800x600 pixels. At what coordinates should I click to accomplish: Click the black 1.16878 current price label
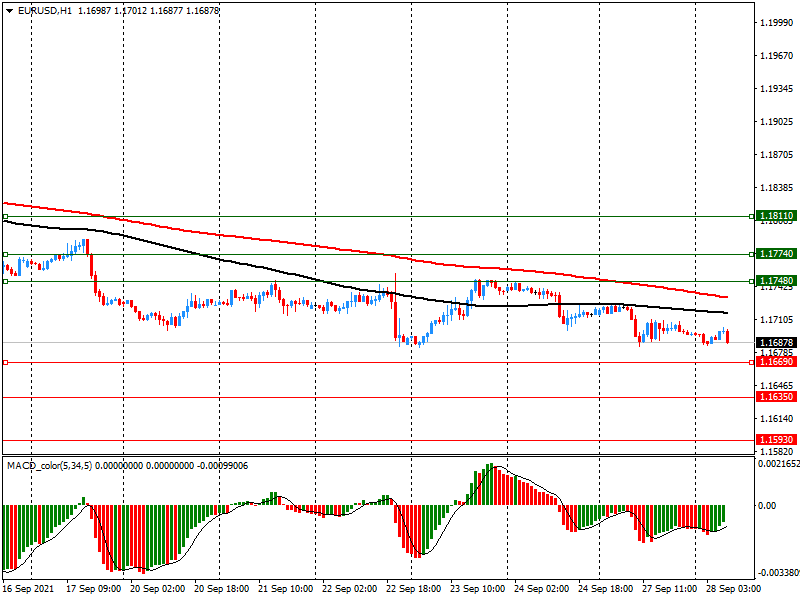776,343
